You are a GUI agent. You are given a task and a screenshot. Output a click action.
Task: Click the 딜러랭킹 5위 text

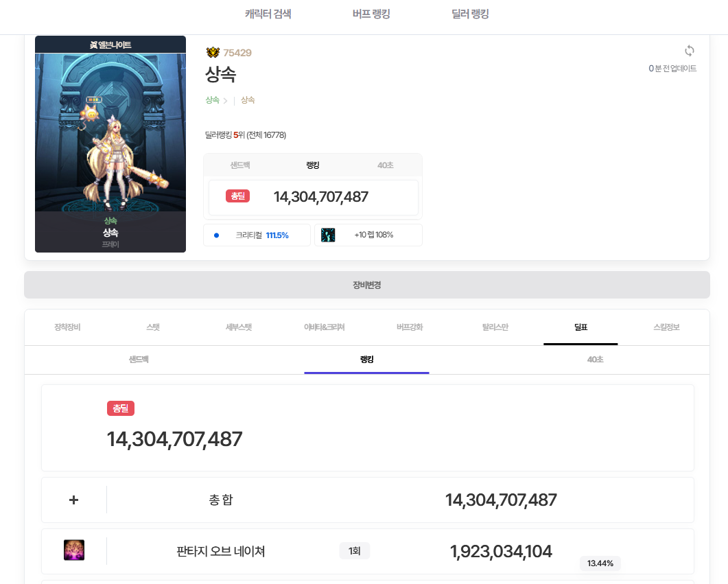pos(246,135)
